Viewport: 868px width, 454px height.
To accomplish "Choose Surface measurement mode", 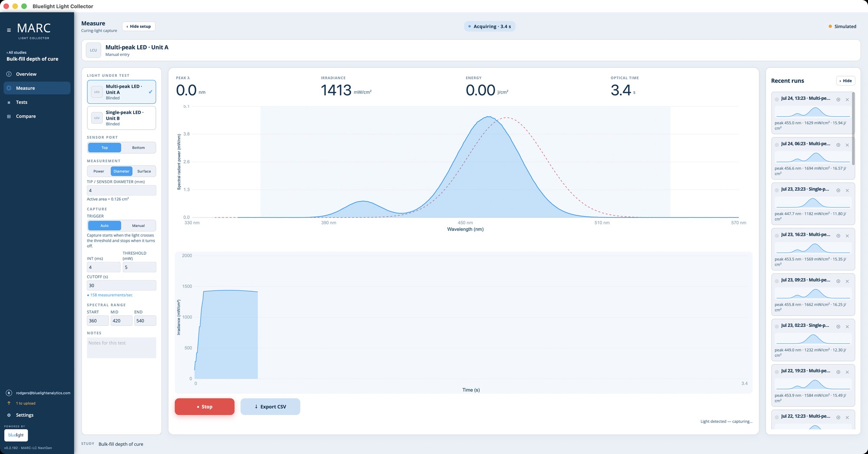I will (x=144, y=171).
